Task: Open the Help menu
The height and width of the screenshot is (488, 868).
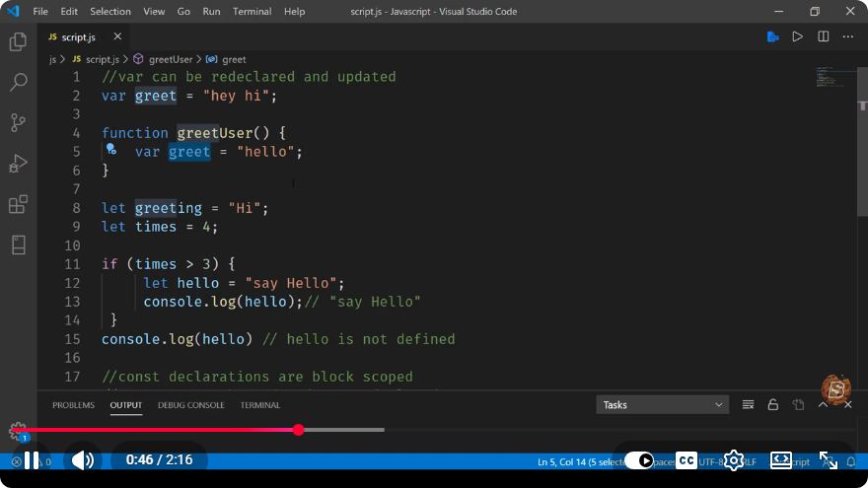Action: point(295,11)
